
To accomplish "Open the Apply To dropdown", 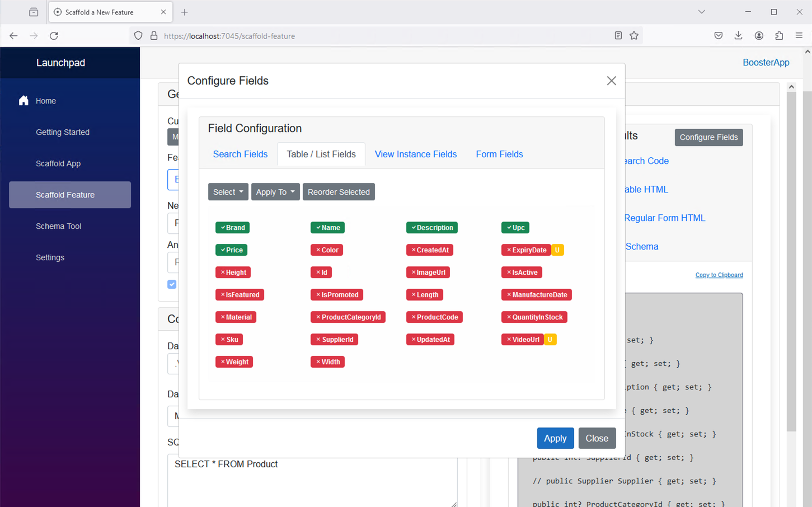I will pyautogui.click(x=275, y=192).
